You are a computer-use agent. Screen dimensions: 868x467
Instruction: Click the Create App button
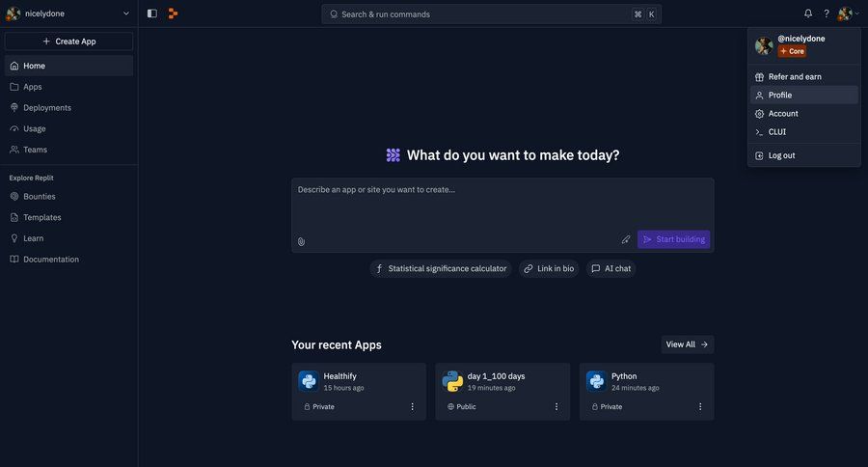(68, 41)
